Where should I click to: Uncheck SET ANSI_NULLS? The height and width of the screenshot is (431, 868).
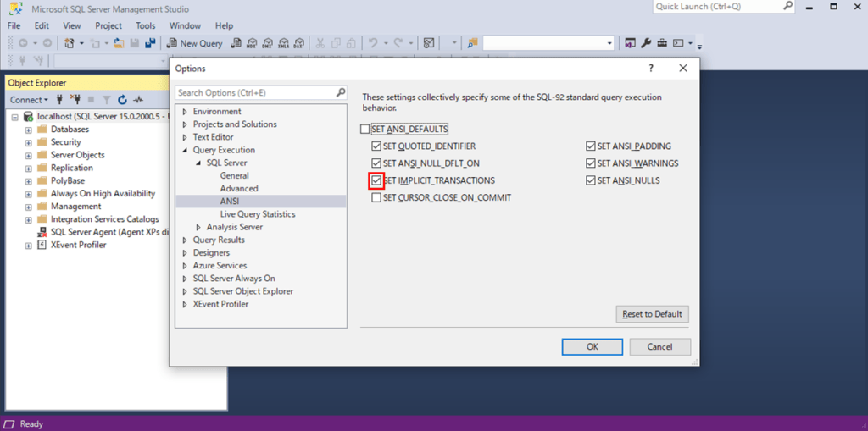point(591,180)
